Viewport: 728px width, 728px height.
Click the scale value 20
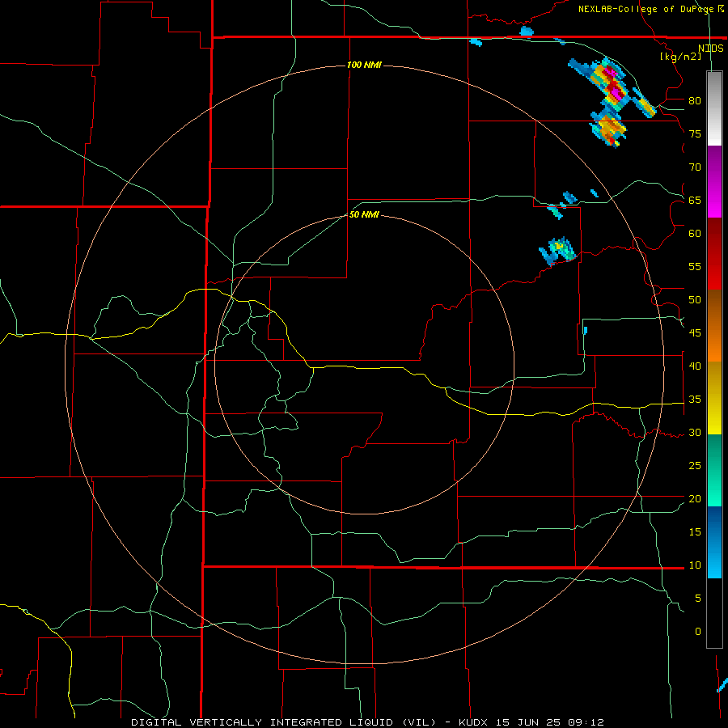pos(695,499)
